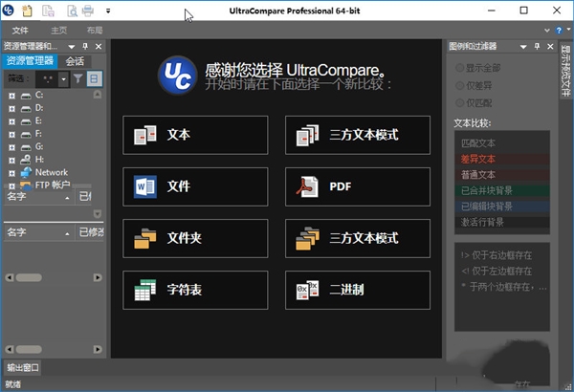Expand the C: drive node

pyautogui.click(x=11, y=96)
